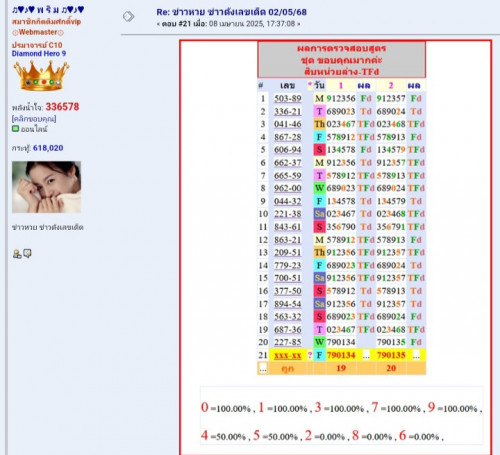The height and width of the screenshot is (455, 500).
Task: Open the lottery number 336-21 link
Action: click(x=288, y=111)
